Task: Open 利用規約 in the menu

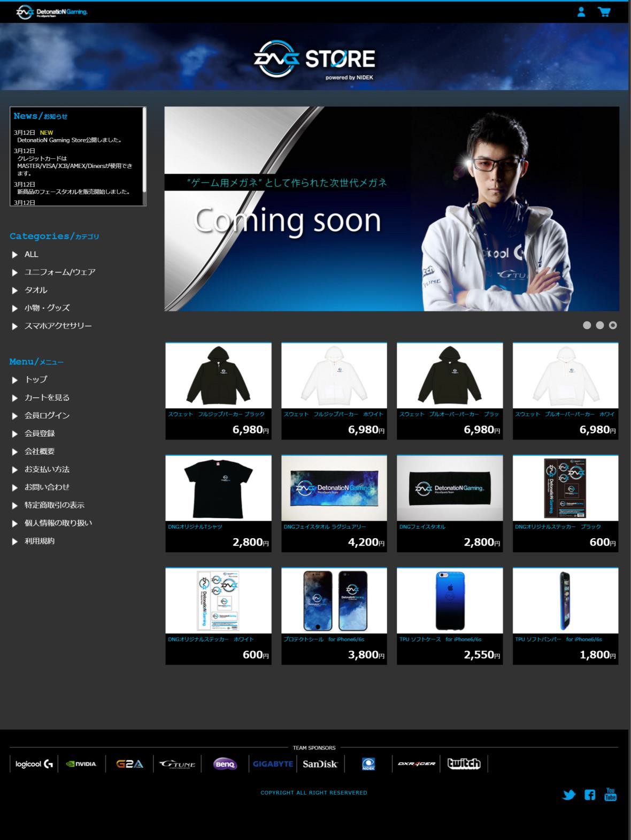Action: click(40, 541)
